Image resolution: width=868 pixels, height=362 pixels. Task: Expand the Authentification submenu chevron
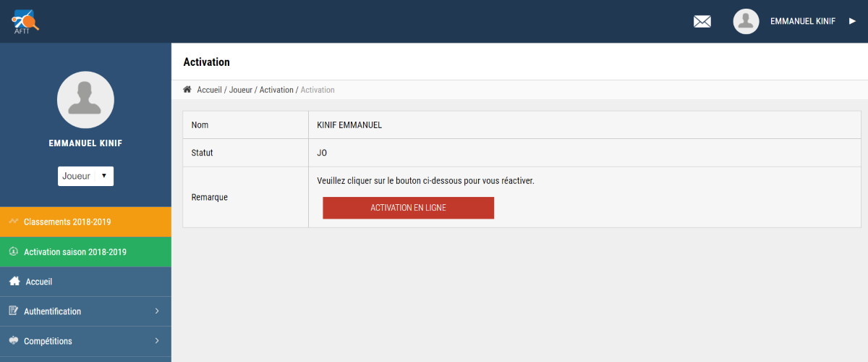click(x=157, y=311)
